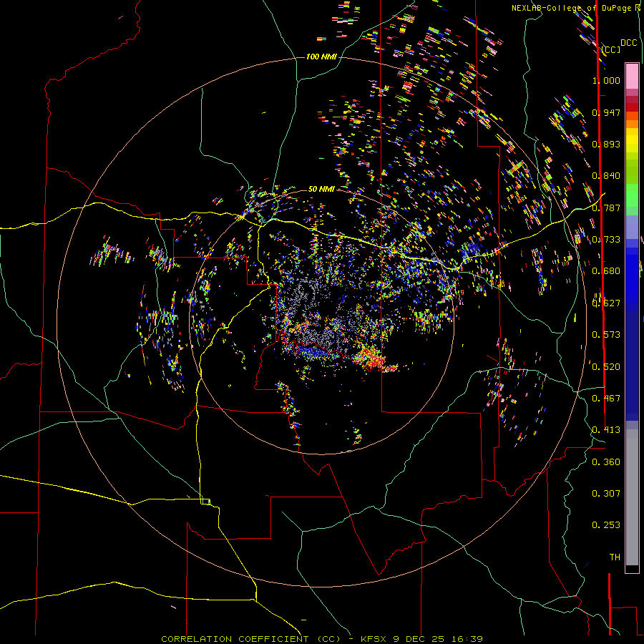
Task: Click the 1.000 value on the color scale
Action: click(606, 80)
